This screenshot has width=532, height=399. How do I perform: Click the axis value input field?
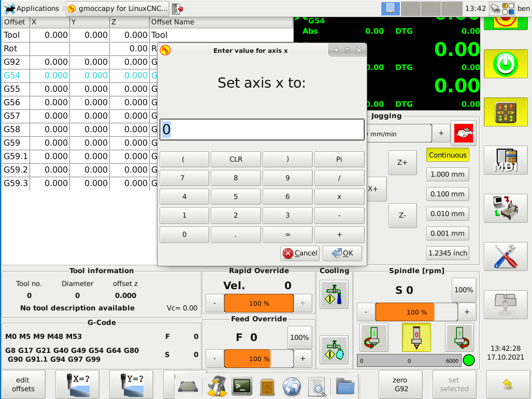[262, 129]
